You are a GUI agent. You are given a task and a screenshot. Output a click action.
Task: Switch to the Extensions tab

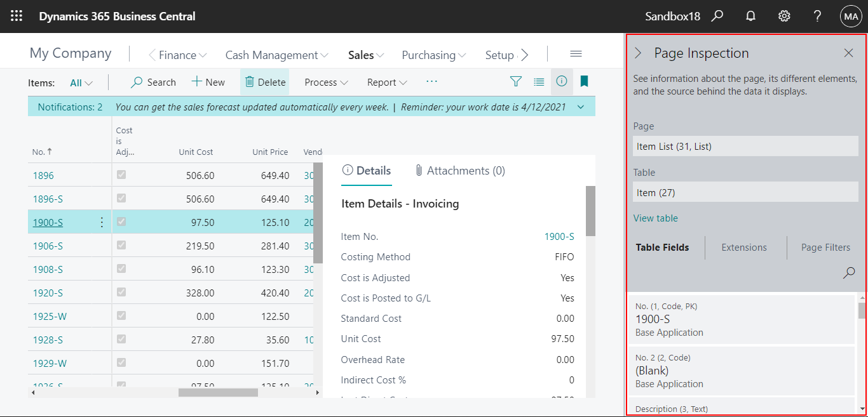pyautogui.click(x=745, y=248)
